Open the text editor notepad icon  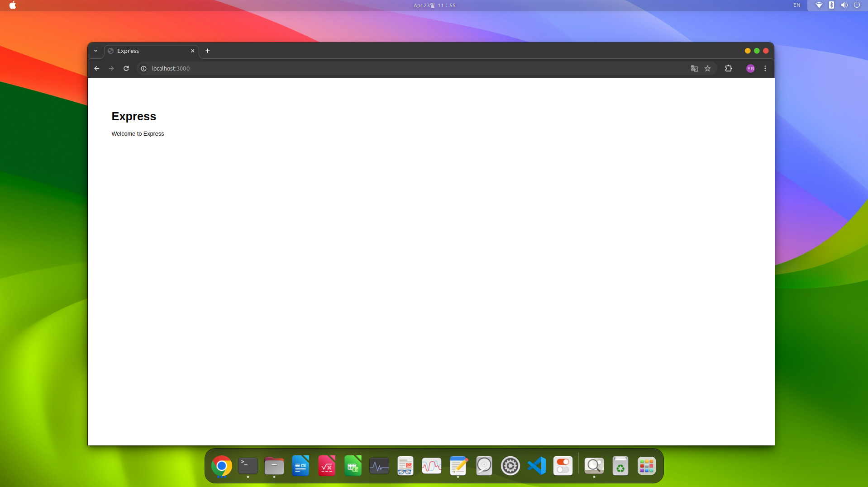click(x=458, y=466)
